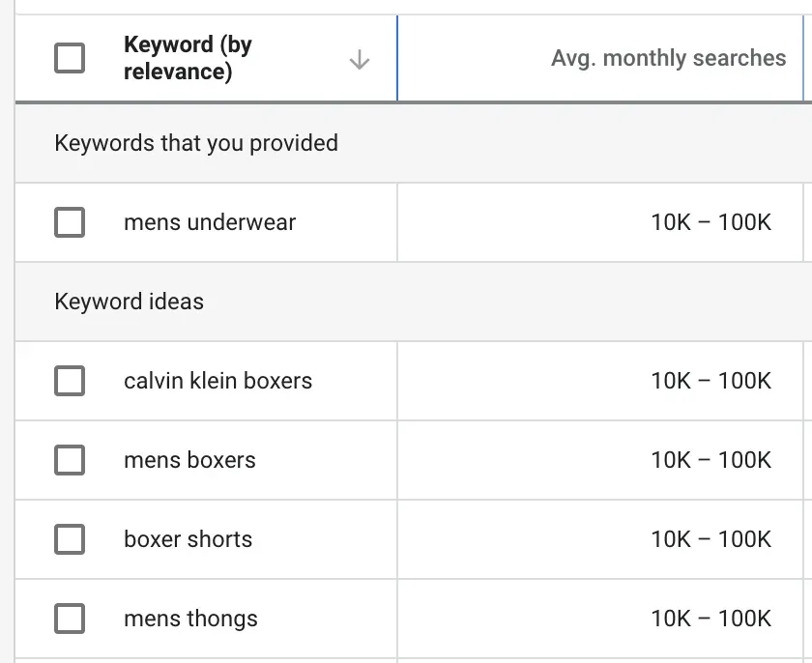The image size is (812, 663).
Task: Check the 'mens underwear' keyword checkbox
Action: [x=70, y=222]
